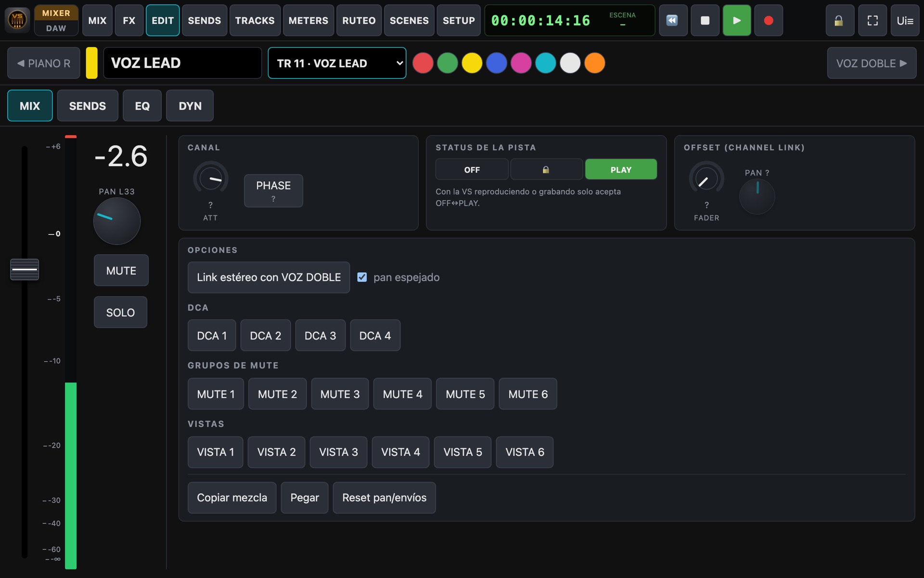The width and height of the screenshot is (924, 578).
Task: Go to next channel VOZ DOBLE
Action: coord(872,63)
